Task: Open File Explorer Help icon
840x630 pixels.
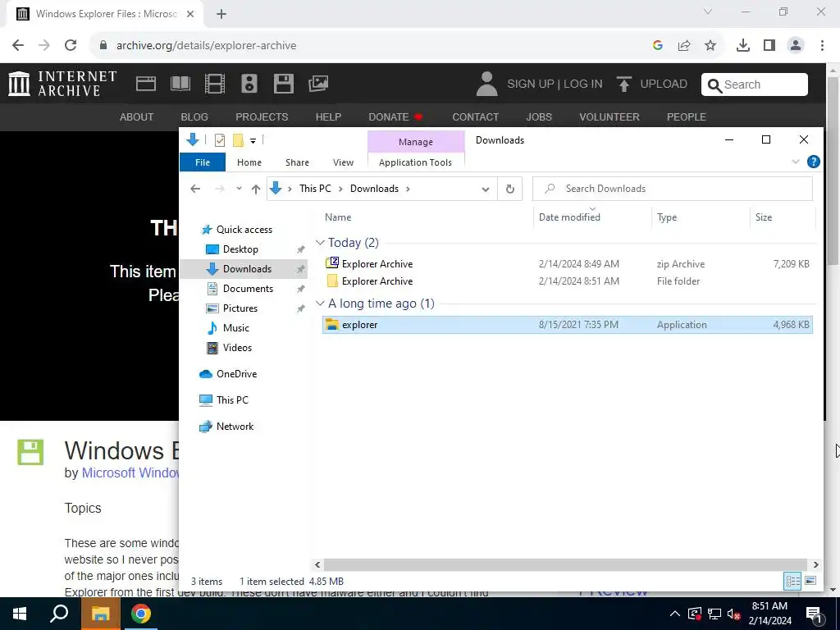Action: 813,162
